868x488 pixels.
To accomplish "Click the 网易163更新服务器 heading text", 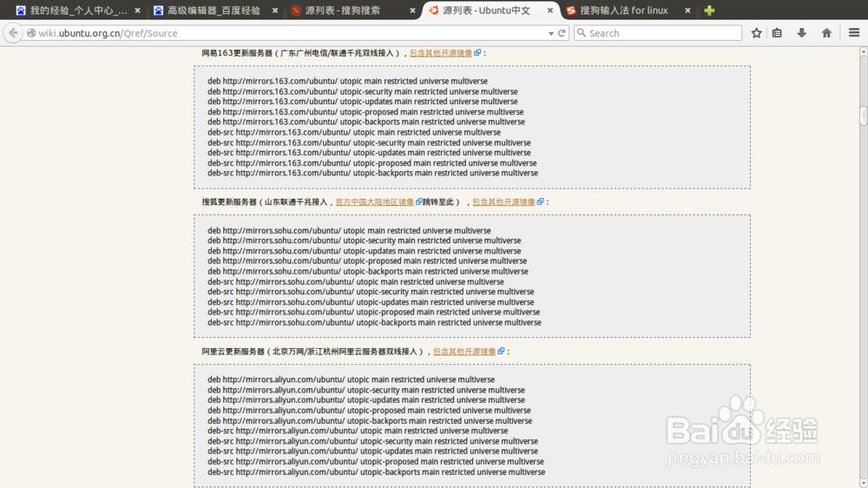I will [x=237, y=53].
